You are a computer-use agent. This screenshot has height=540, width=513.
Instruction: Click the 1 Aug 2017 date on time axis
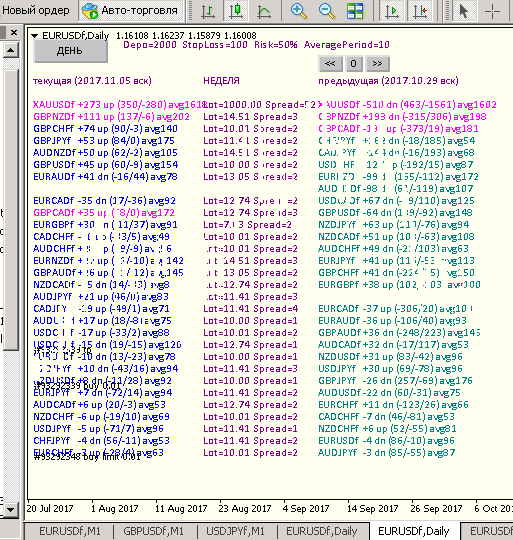point(114,509)
